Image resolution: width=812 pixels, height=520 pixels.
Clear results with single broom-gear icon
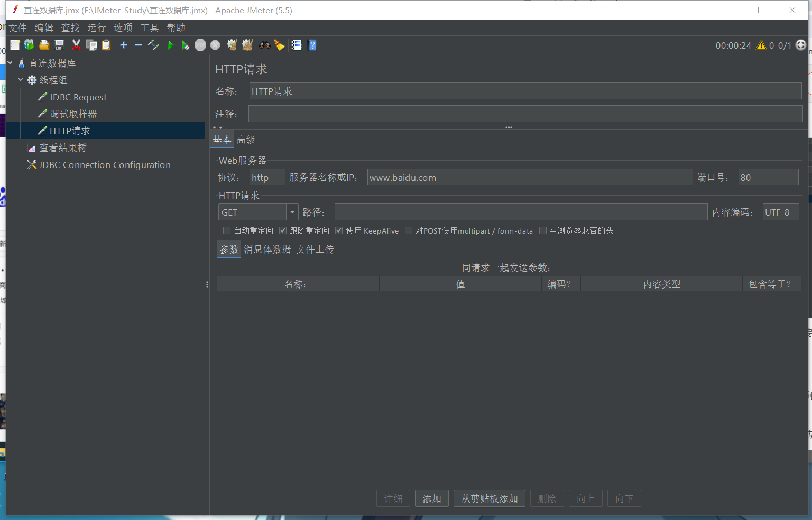click(x=232, y=45)
